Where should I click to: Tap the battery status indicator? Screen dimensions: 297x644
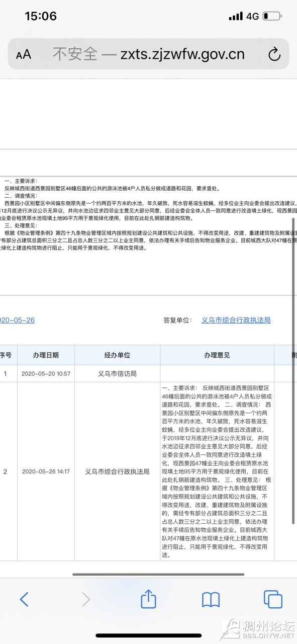272,16
